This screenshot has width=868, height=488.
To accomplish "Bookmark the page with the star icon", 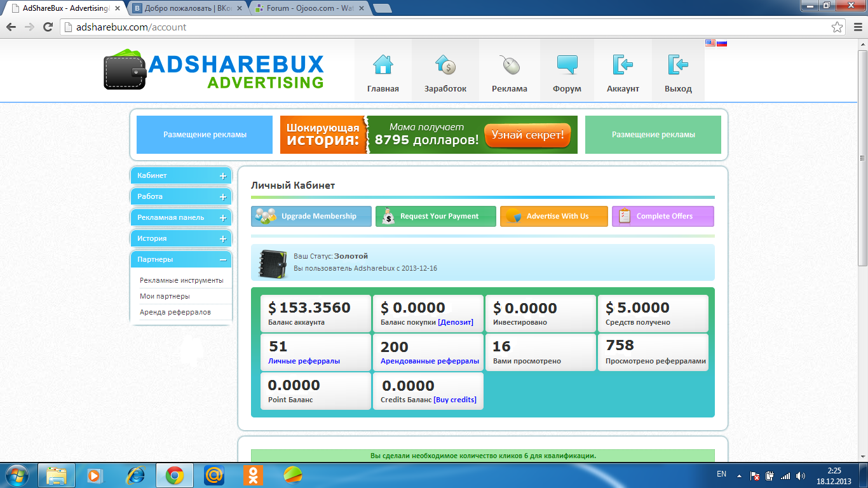I will (837, 27).
